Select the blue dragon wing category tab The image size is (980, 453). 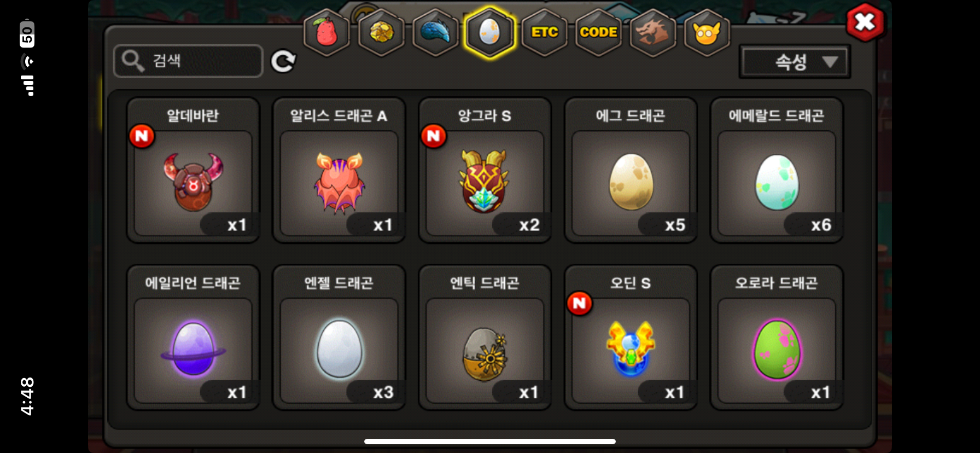(435, 33)
